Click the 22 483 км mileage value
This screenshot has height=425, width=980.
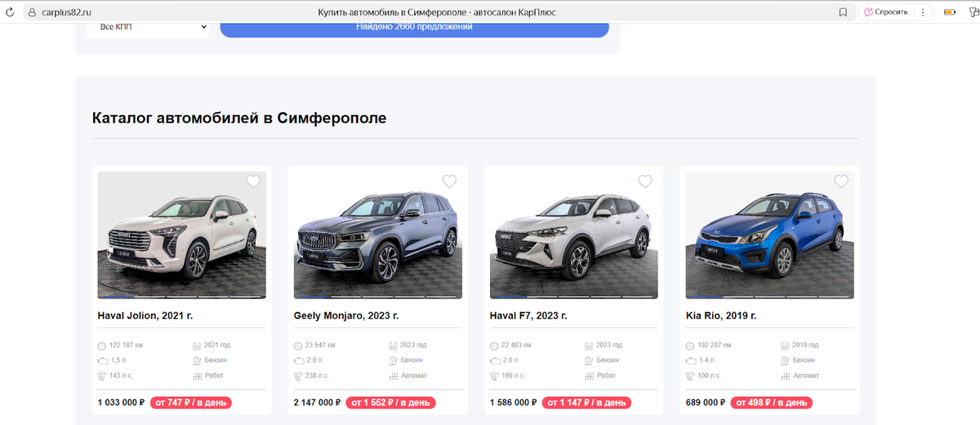coord(517,346)
